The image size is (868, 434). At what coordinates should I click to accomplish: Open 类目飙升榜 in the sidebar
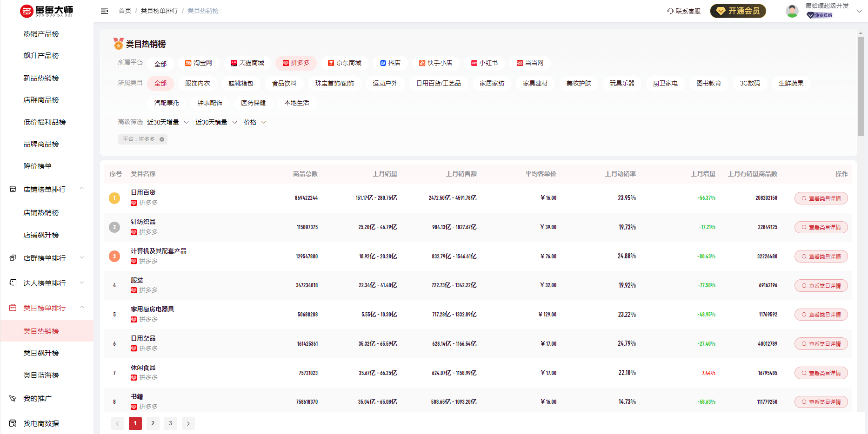(41, 353)
